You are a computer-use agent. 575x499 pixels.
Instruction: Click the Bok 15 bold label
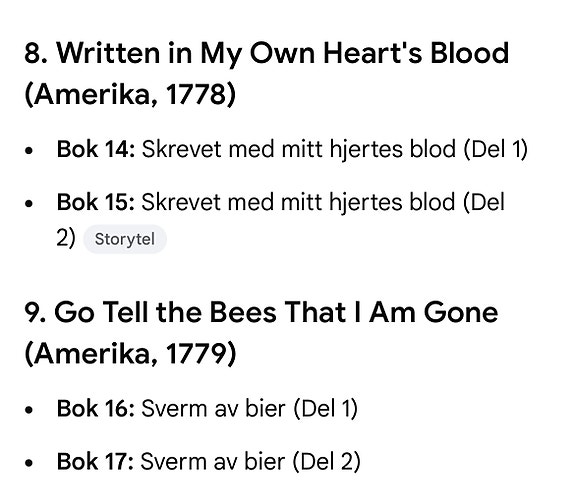point(96,202)
